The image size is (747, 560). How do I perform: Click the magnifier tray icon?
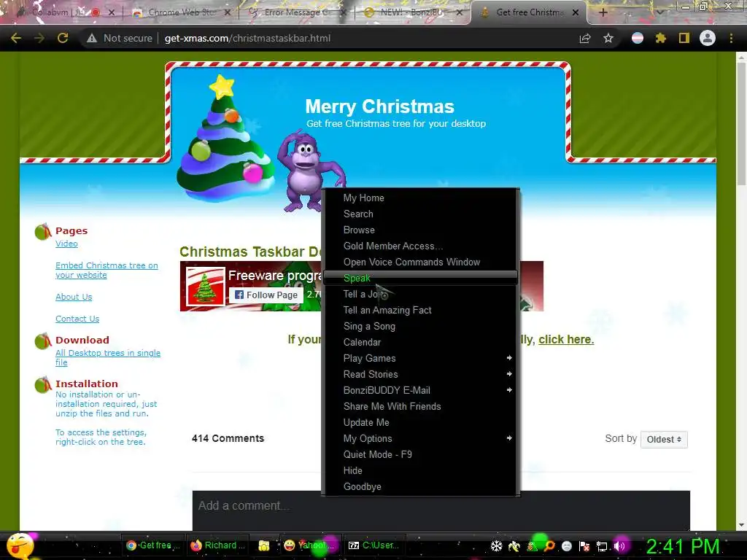[549, 546]
